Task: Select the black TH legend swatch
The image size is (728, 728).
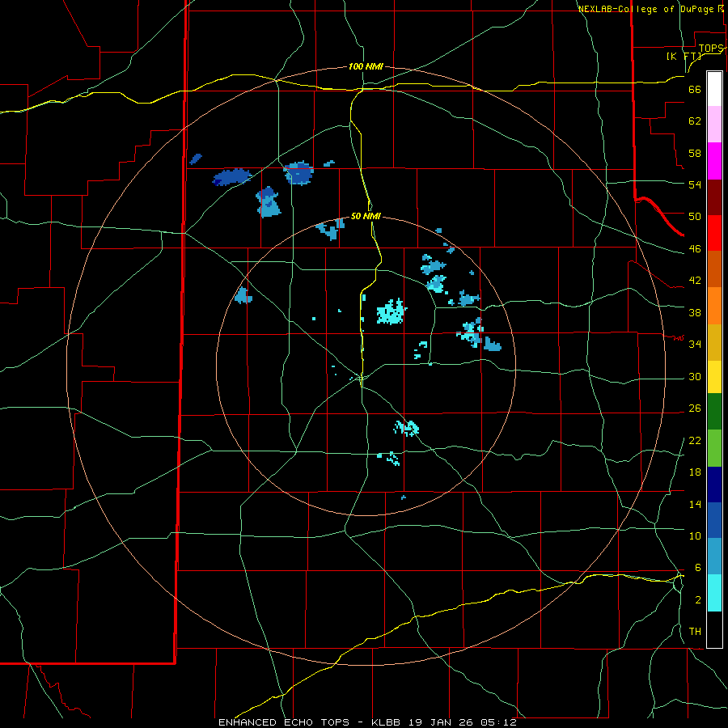Action: [714, 629]
